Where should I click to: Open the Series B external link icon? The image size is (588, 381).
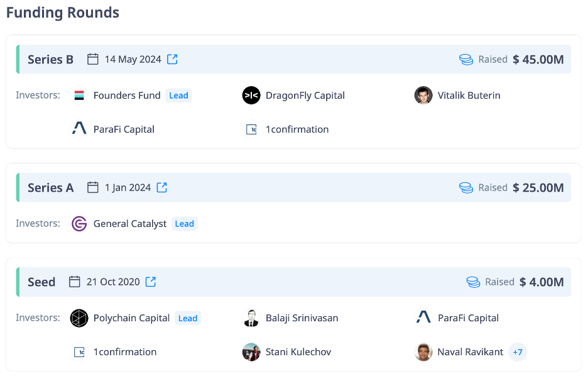pos(172,59)
